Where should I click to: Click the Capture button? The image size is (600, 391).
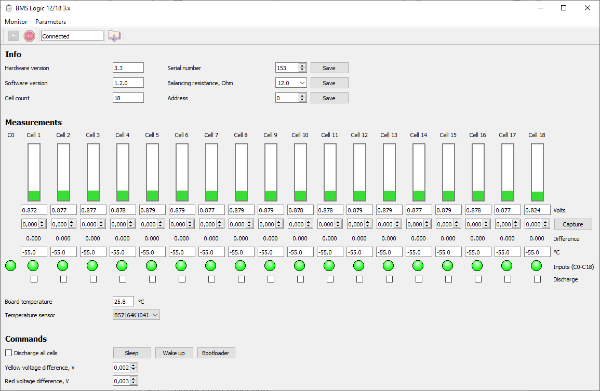[573, 224]
